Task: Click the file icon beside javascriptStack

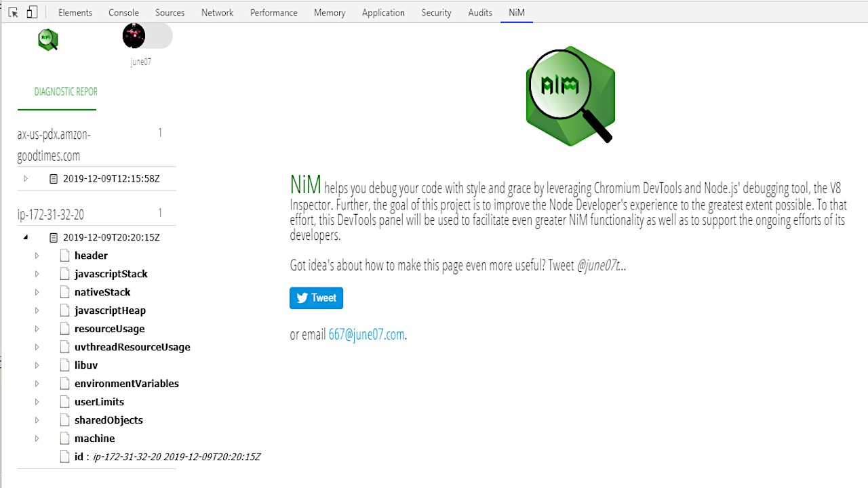Action: click(x=65, y=274)
